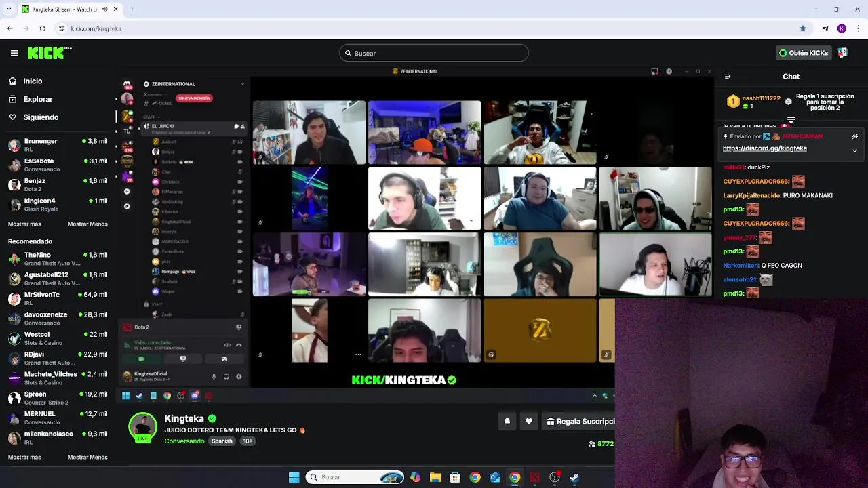Screen dimensions: 868x488
Task: Expand the gift leaderboard handle in chat
Action: pyautogui.click(x=791, y=120)
